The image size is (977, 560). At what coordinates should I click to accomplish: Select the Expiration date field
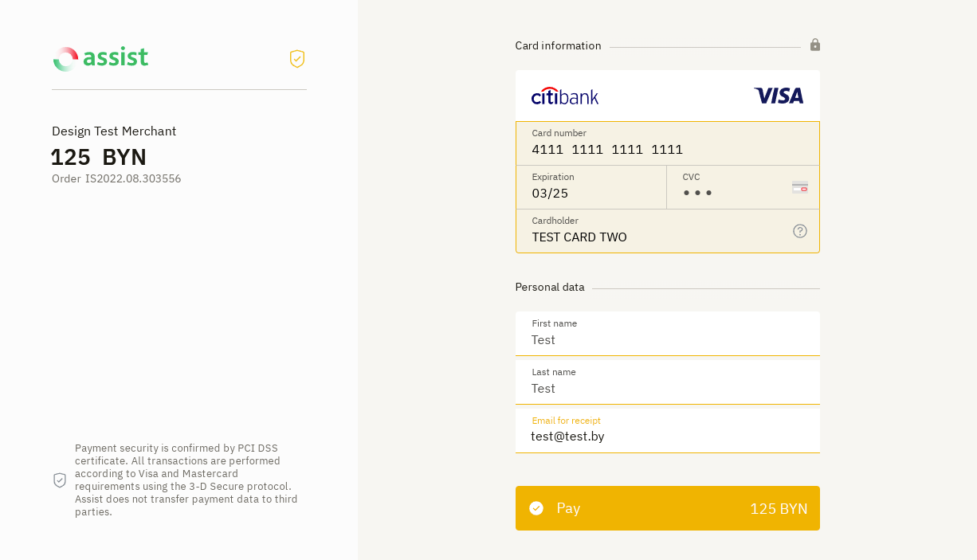(x=591, y=193)
